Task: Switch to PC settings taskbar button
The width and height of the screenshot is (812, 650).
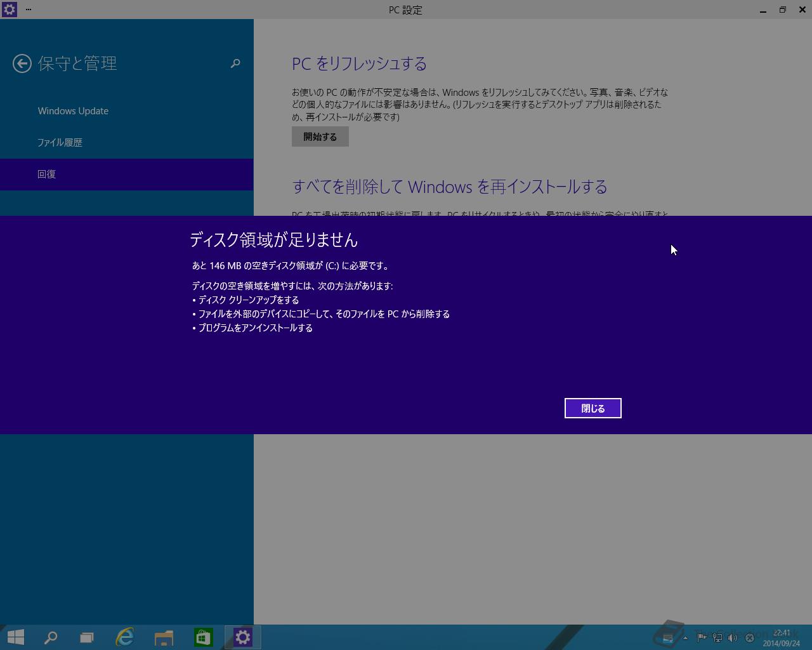Action: coord(242,637)
